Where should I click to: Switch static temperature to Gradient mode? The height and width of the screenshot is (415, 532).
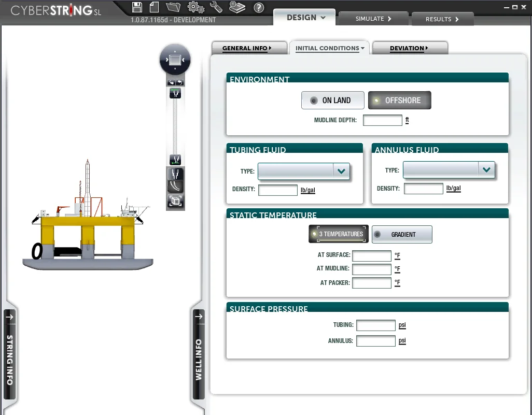(402, 234)
